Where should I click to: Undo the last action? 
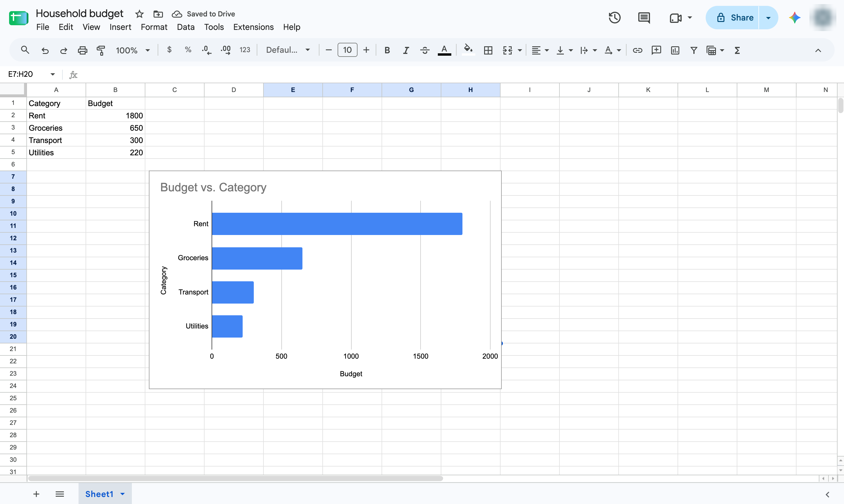[45, 50]
